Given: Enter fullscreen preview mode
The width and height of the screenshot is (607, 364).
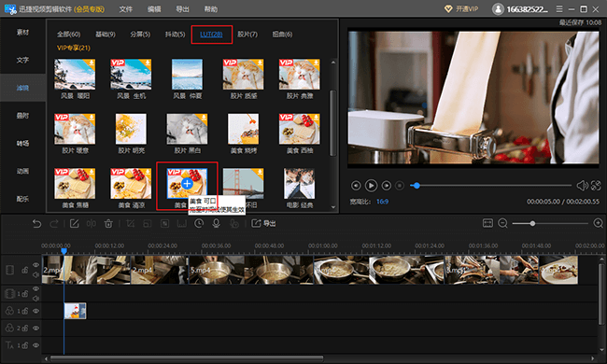Looking at the screenshot, I should [x=596, y=186].
